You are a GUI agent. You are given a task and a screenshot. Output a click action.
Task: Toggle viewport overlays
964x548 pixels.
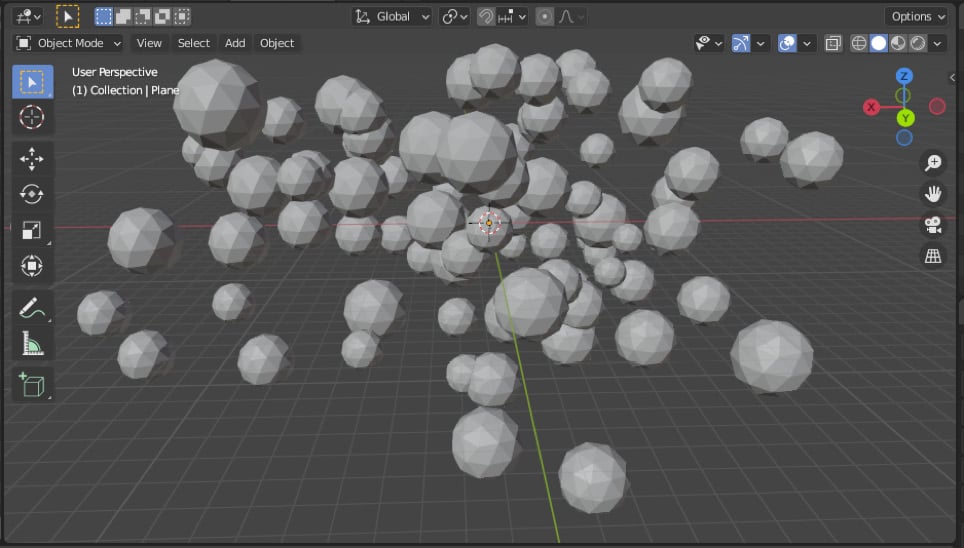(787, 43)
